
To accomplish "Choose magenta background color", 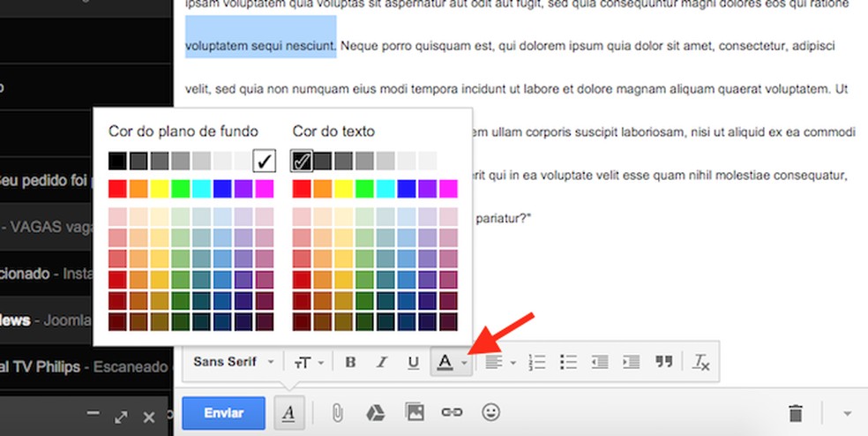I will coord(265,189).
